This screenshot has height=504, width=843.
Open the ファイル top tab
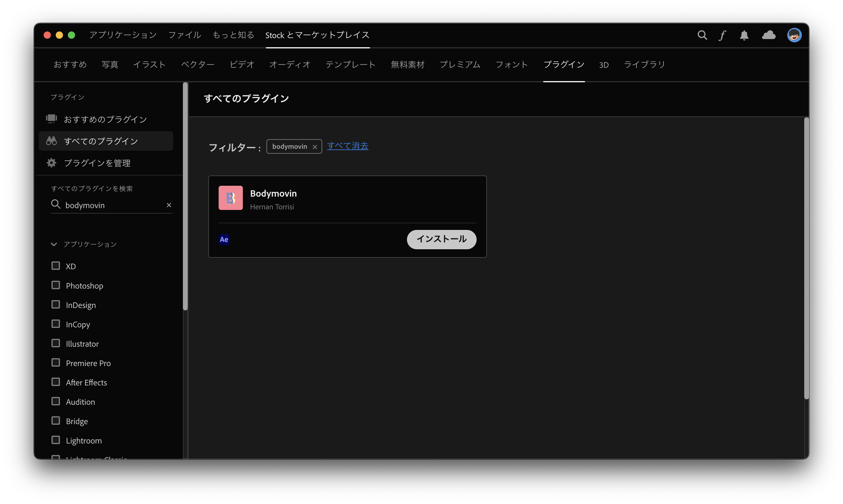(185, 35)
